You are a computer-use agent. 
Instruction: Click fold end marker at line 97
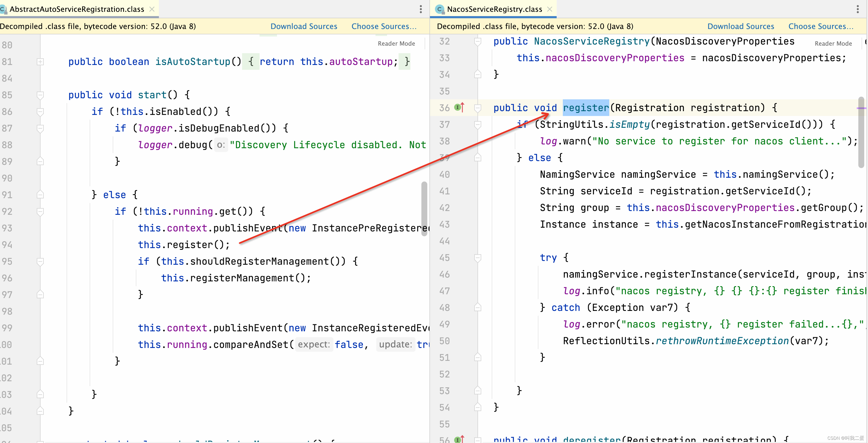pos(40,294)
